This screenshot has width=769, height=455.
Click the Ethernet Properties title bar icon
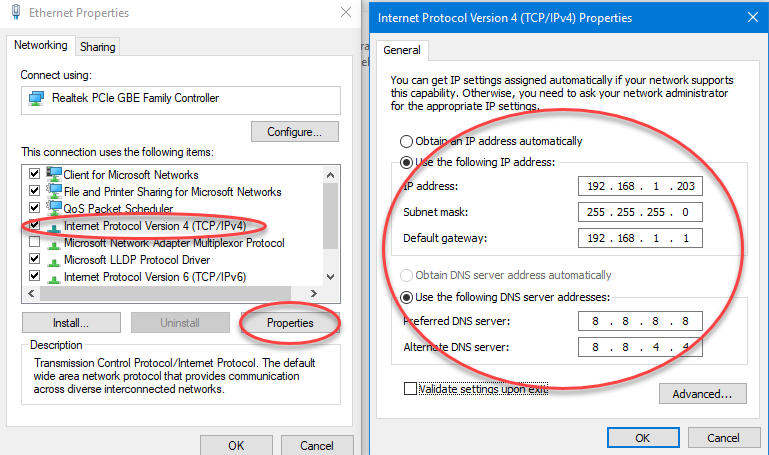tap(16, 12)
